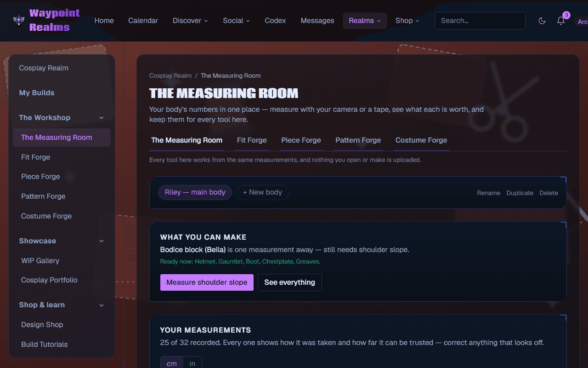Select Riley — main body chip
Viewport: 588px width, 368px height.
tap(195, 192)
